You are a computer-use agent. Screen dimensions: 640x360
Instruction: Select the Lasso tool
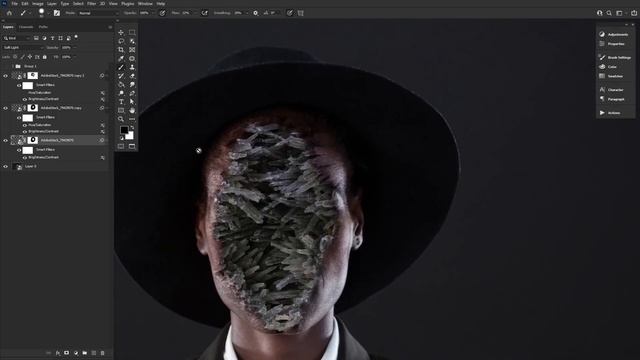121,41
